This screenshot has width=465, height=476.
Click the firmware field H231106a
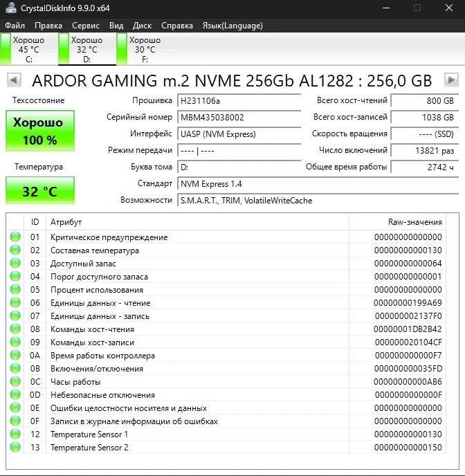(x=239, y=100)
